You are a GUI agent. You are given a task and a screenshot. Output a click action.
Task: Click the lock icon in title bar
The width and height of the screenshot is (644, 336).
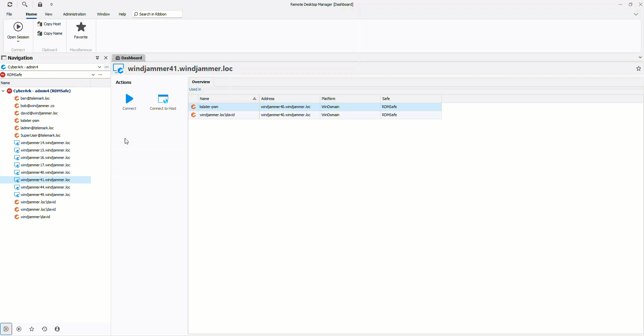tap(40, 4)
